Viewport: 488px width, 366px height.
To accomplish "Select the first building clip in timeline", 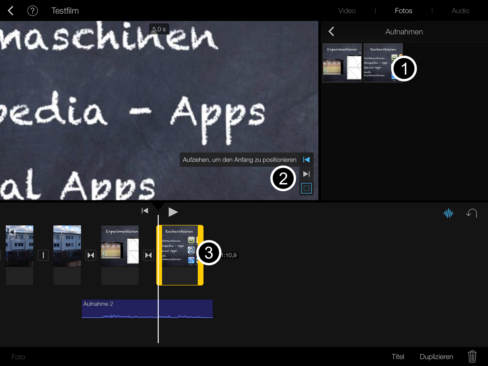I will [x=20, y=255].
